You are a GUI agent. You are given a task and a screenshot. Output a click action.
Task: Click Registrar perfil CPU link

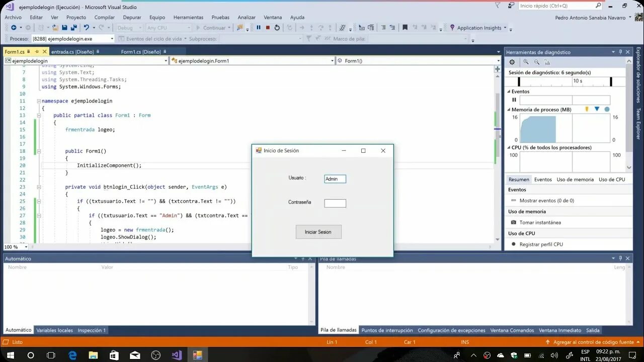point(541,244)
